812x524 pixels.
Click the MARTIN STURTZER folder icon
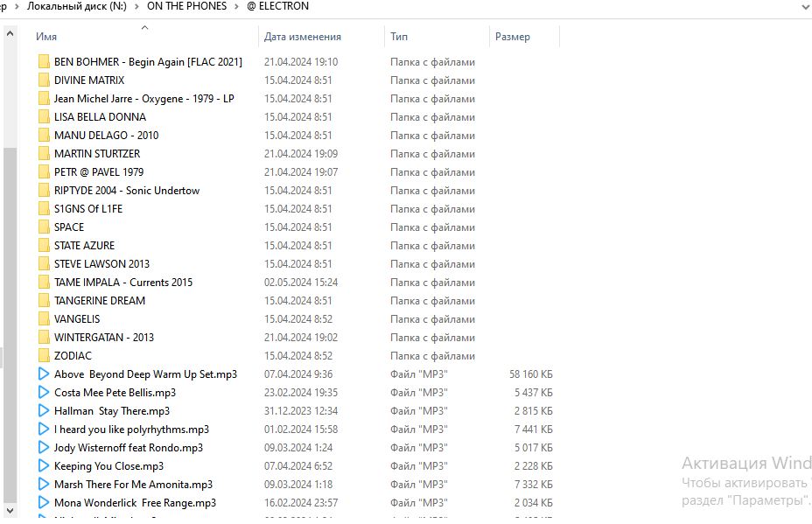tap(44, 154)
